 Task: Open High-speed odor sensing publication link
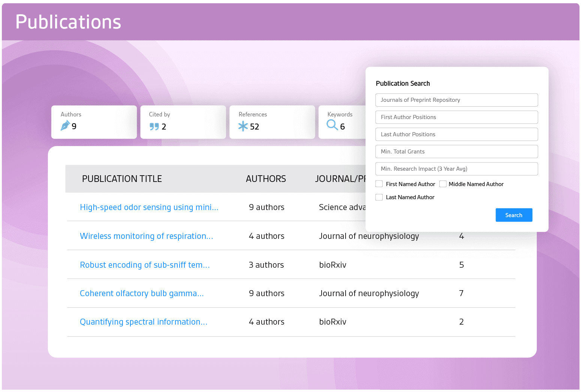149,207
